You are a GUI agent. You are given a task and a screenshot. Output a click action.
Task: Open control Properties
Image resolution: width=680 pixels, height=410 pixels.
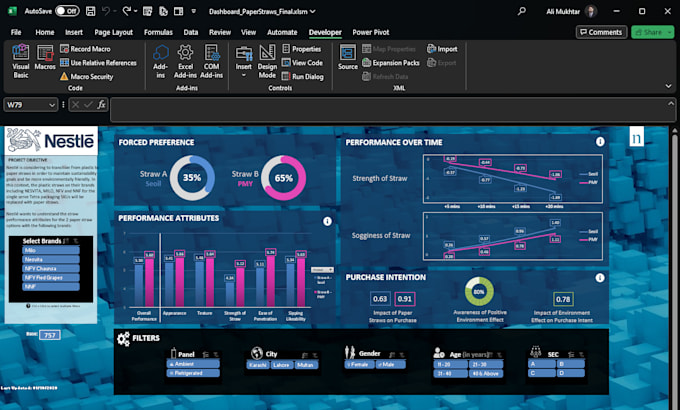[x=302, y=49]
